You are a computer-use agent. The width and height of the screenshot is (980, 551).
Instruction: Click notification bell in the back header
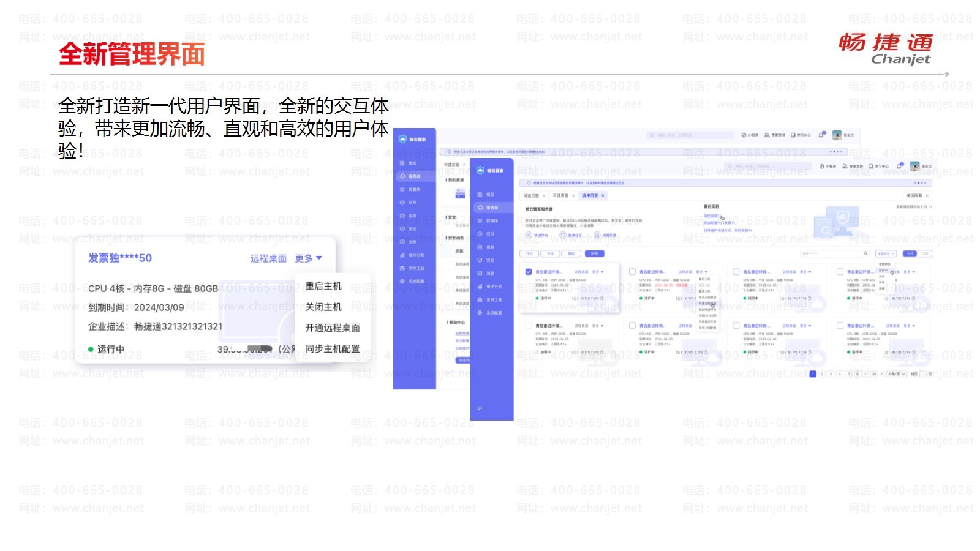tap(822, 135)
